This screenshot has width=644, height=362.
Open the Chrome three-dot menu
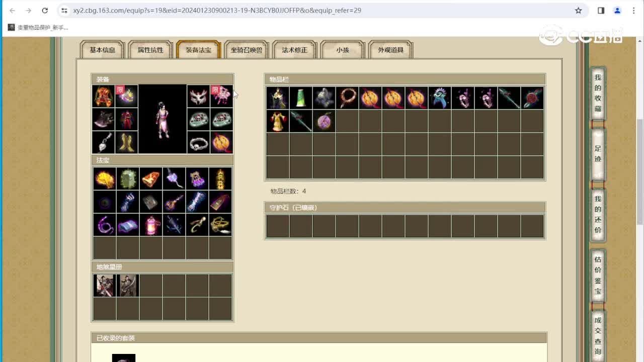[633, 10]
